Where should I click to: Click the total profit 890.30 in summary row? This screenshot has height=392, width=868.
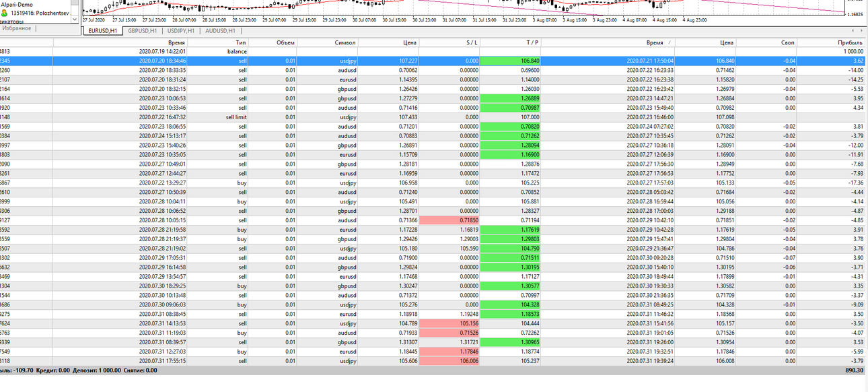tap(854, 370)
